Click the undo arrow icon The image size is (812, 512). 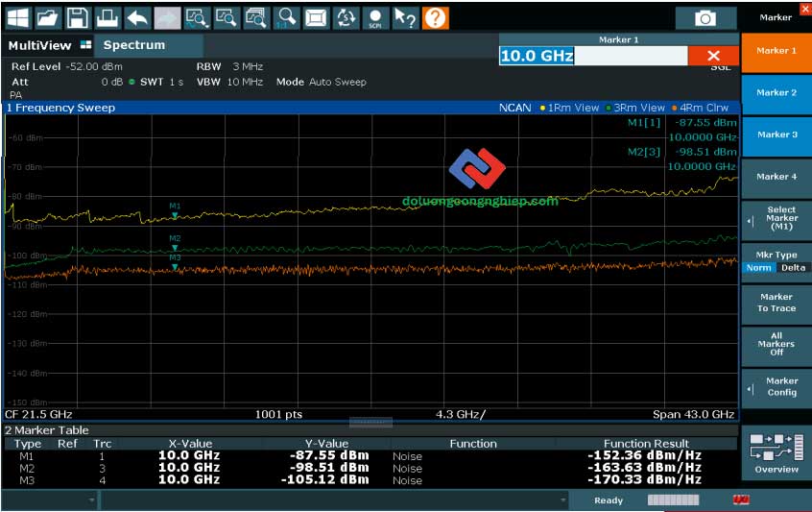138,18
